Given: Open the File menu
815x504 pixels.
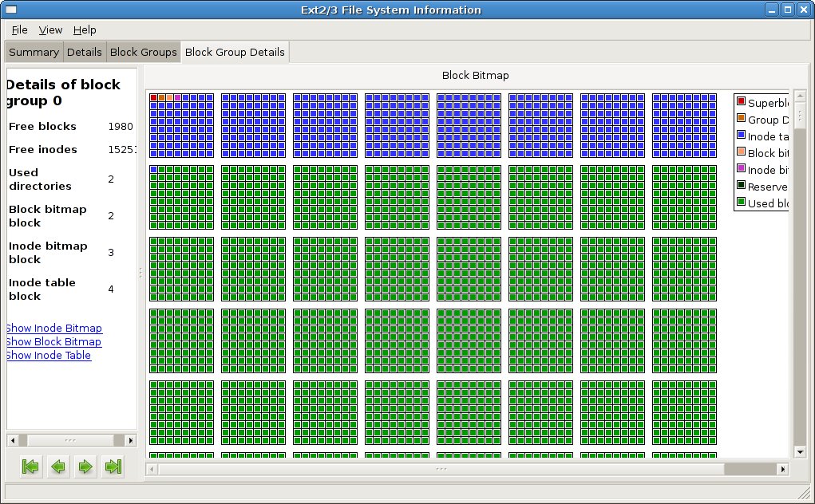Looking at the screenshot, I should (19, 30).
